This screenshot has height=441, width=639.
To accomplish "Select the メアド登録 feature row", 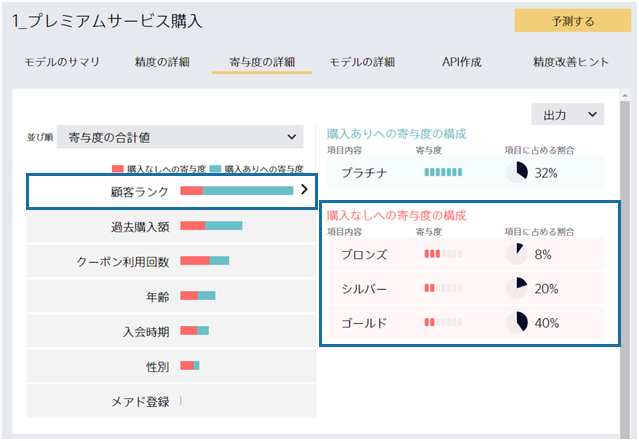I will [171, 401].
